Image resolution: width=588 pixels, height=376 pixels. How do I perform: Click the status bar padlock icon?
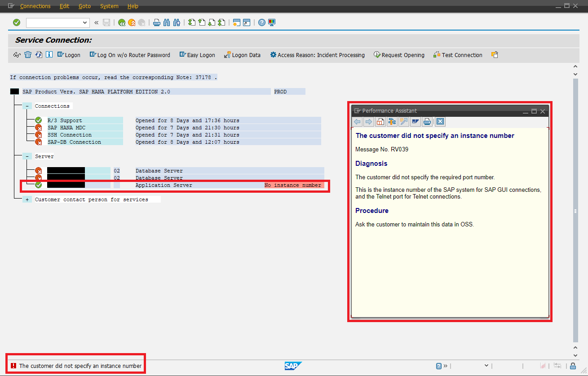pyautogui.click(x=573, y=366)
